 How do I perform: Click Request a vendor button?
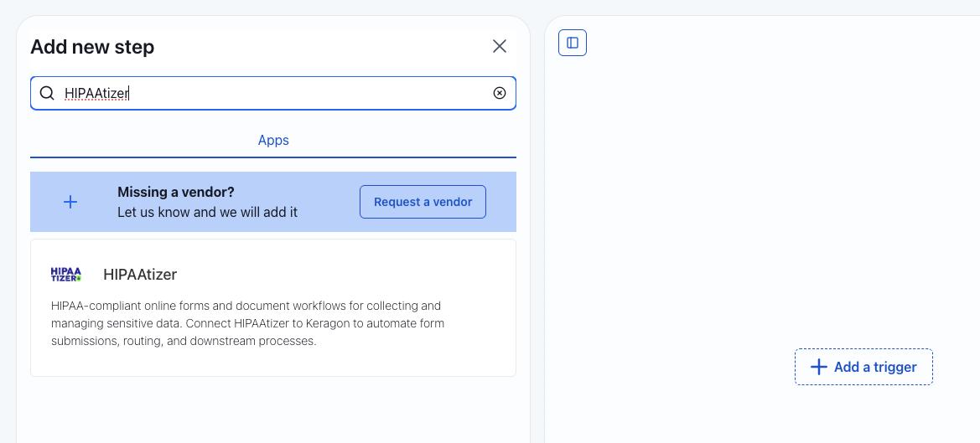(x=423, y=202)
